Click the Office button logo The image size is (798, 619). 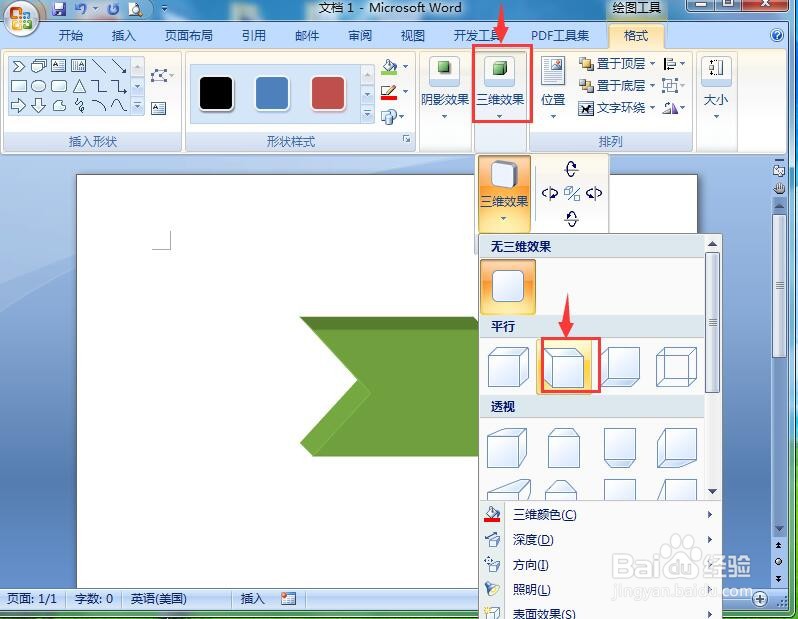(x=20, y=19)
